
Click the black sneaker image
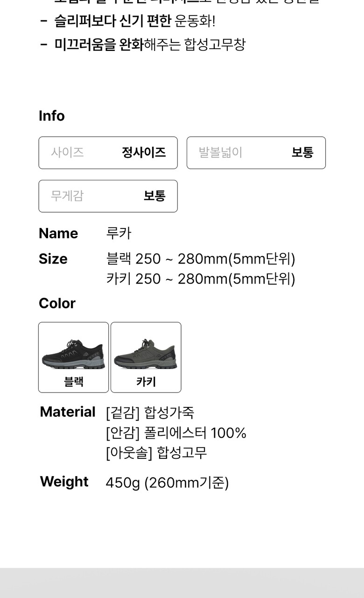73,355
